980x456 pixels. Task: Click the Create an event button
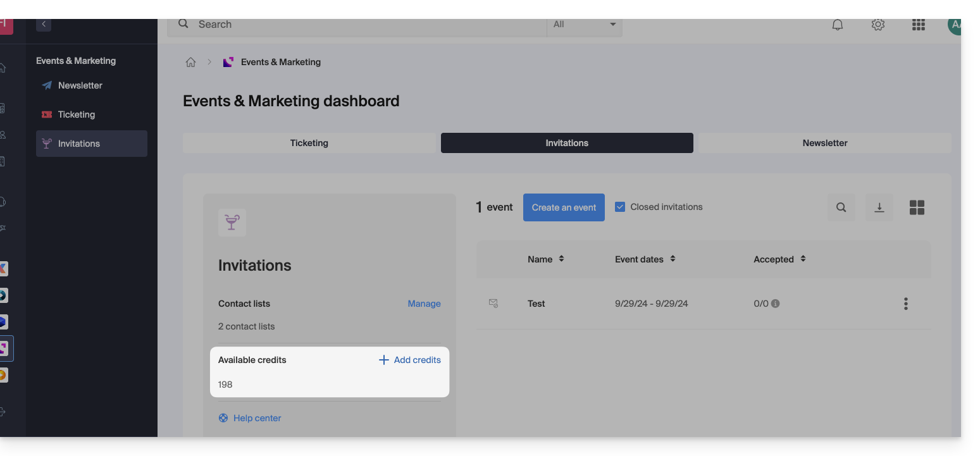(x=564, y=207)
